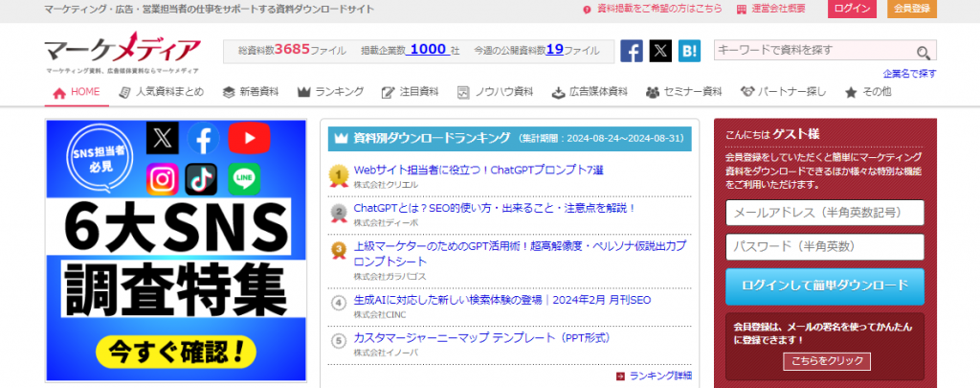This screenshot has width=980, height=388.
Task: Click the マーケメディア site logo
Action: click(x=122, y=53)
